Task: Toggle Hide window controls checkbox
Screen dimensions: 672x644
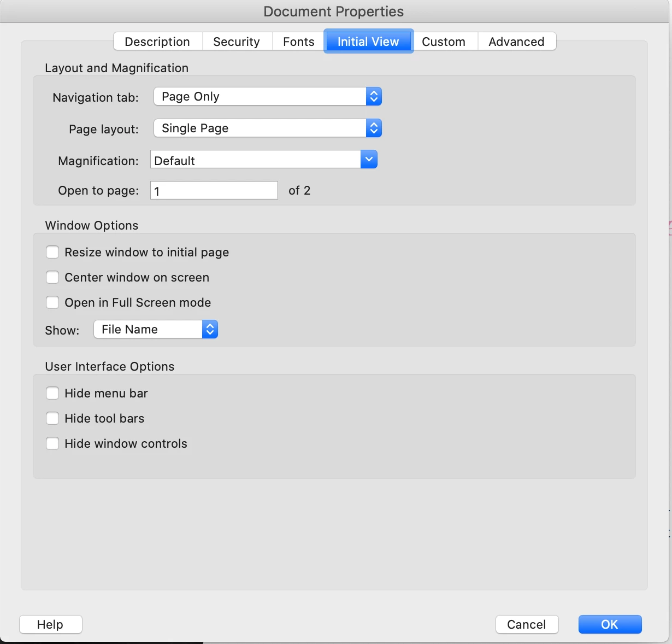Action: pyautogui.click(x=52, y=443)
